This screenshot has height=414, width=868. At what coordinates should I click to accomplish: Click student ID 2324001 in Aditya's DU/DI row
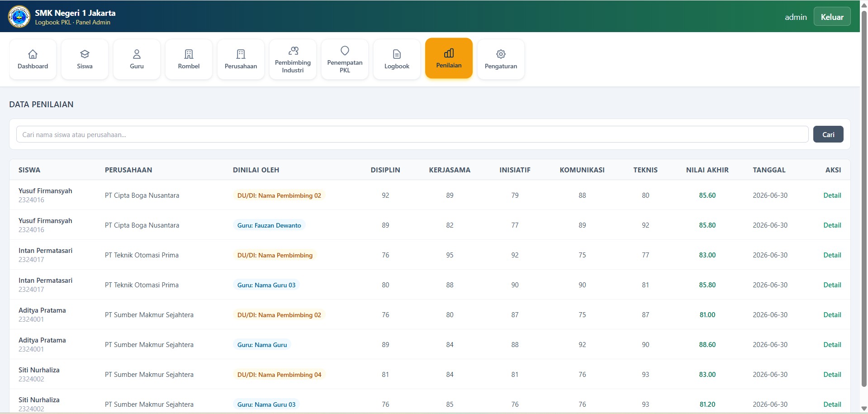click(x=31, y=319)
